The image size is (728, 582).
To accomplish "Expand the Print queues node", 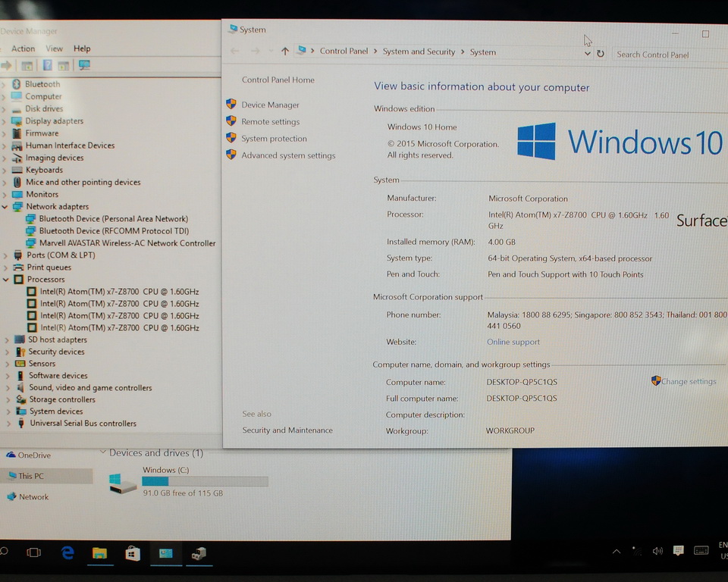I will tap(5, 268).
